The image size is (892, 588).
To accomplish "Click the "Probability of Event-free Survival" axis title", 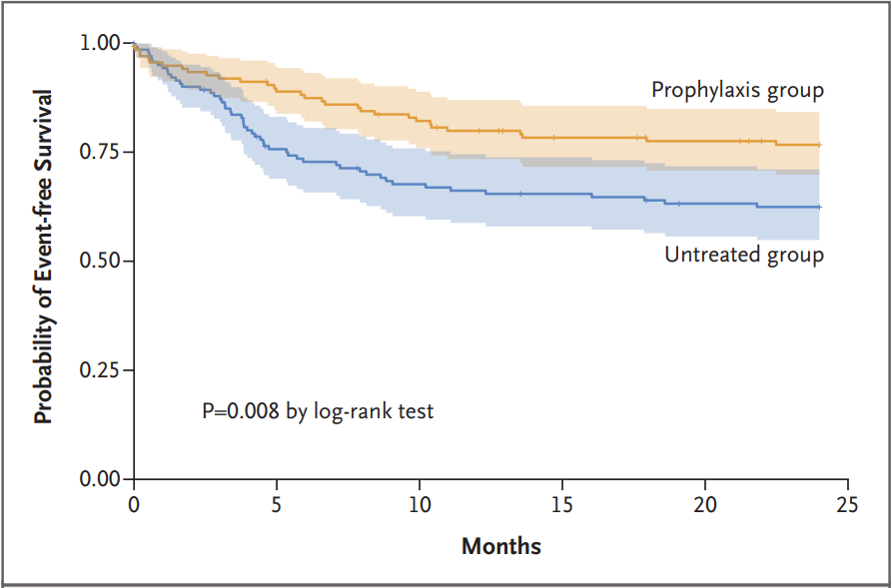I will pyautogui.click(x=43, y=257).
